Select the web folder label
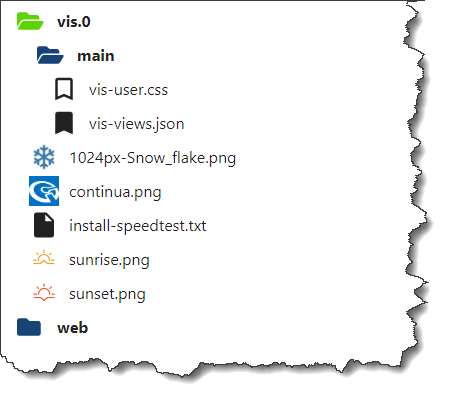This screenshot has width=449, height=398. [x=73, y=328]
